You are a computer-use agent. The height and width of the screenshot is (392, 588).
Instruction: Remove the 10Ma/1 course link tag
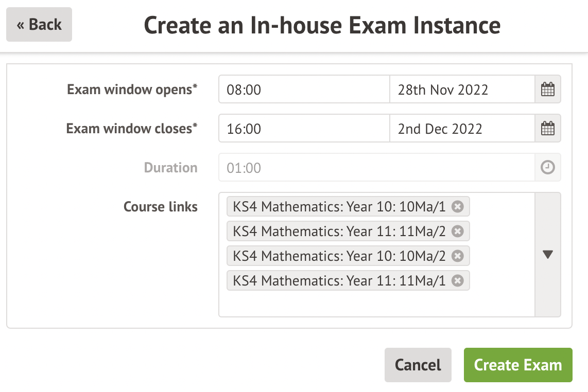(x=457, y=207)
